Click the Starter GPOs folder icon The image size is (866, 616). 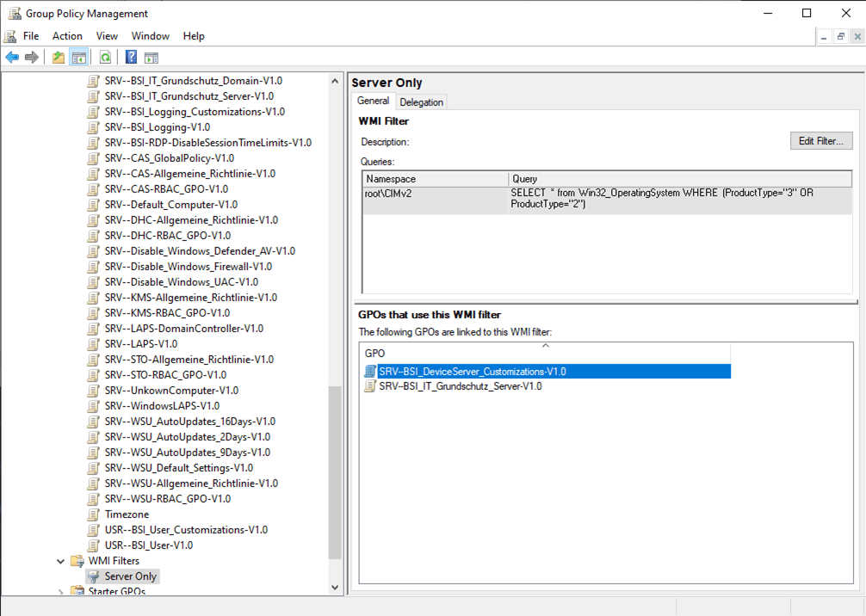[x=77, y=591]
